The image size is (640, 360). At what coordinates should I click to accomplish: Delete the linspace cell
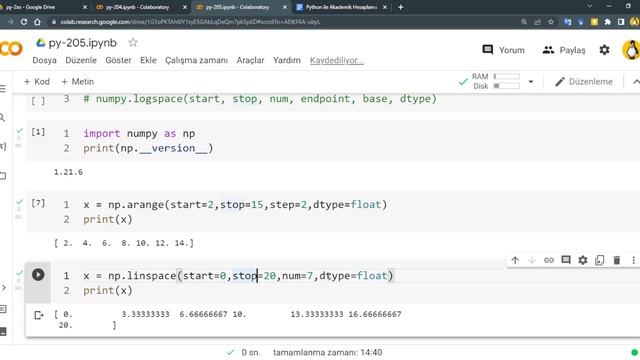point(617,260)
